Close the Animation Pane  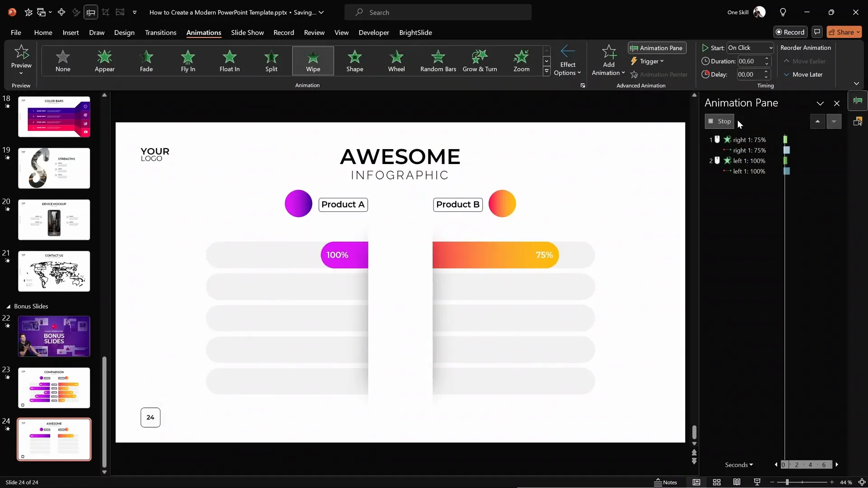[x=837, y=103]
